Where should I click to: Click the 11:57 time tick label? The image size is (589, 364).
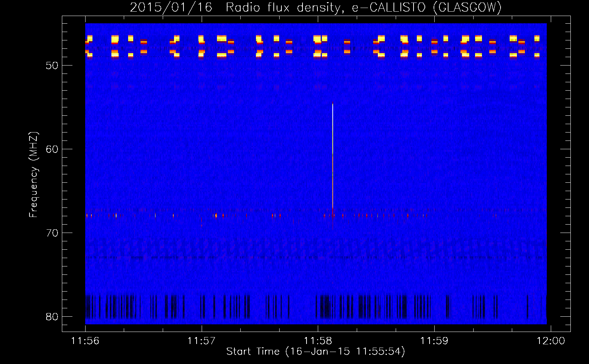pos(201,341)
